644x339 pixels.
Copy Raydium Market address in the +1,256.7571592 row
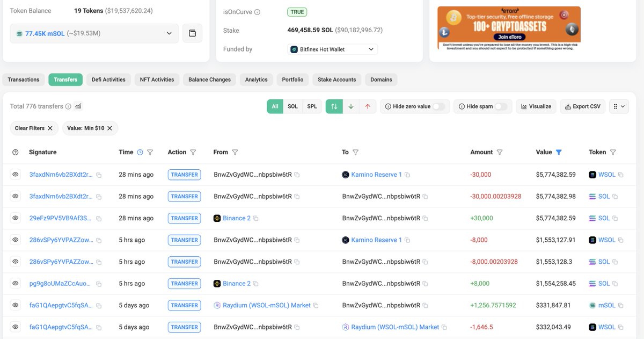point(316,306)
